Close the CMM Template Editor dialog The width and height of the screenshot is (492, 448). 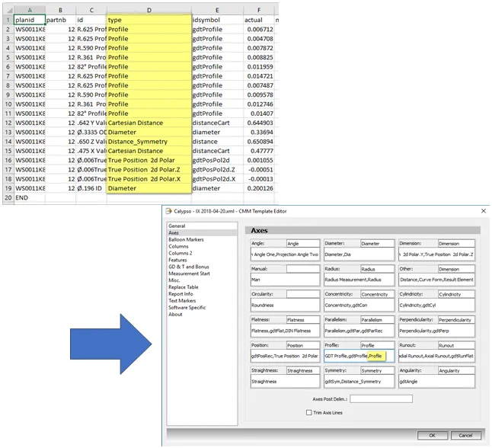point(483,210)
